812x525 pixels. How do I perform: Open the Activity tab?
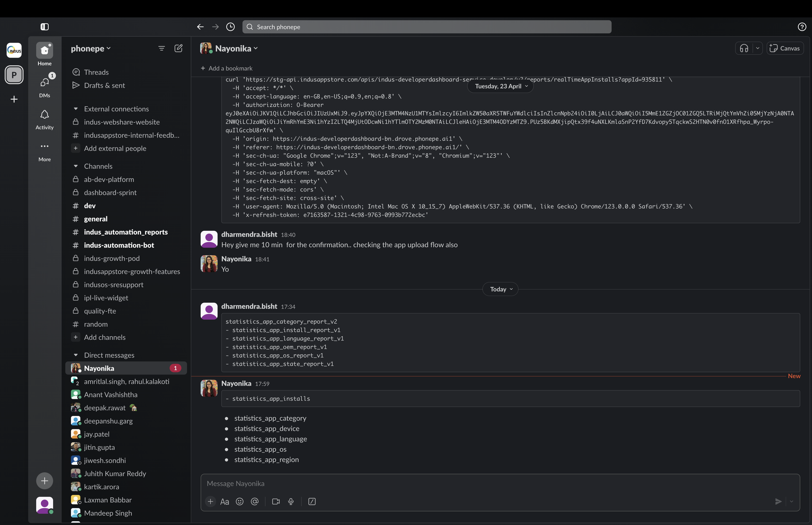pos(45,120)
